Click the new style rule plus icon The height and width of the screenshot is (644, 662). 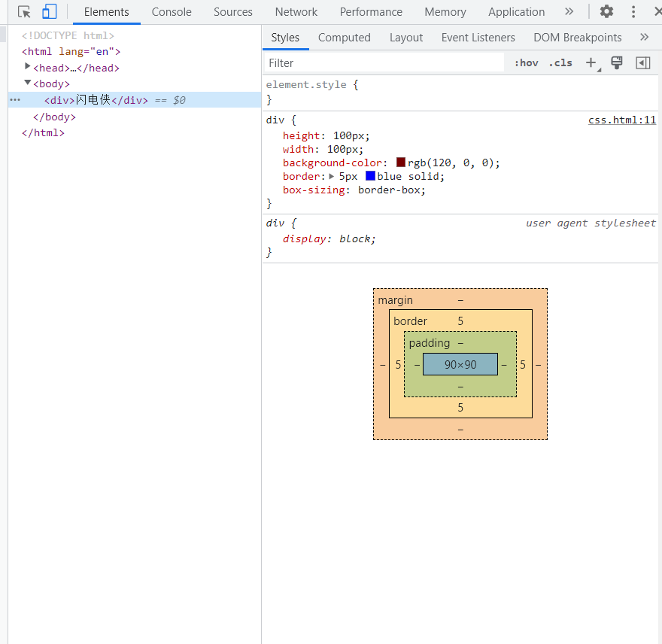pos(592,63)
